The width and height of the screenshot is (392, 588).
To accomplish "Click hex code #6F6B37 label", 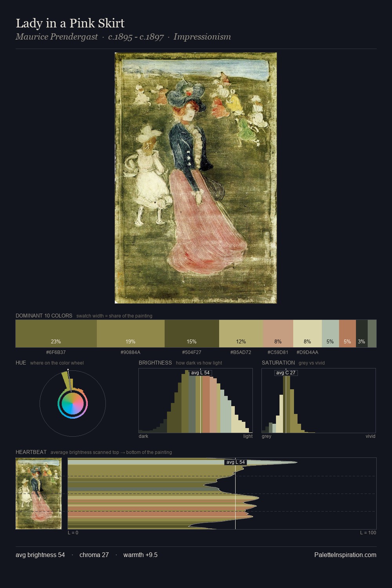I will click(x=56, y=352).
